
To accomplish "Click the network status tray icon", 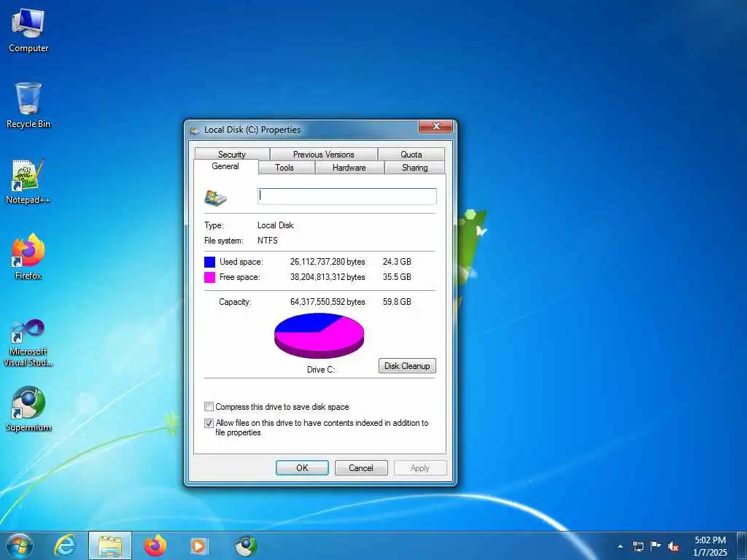I will 638,546.
